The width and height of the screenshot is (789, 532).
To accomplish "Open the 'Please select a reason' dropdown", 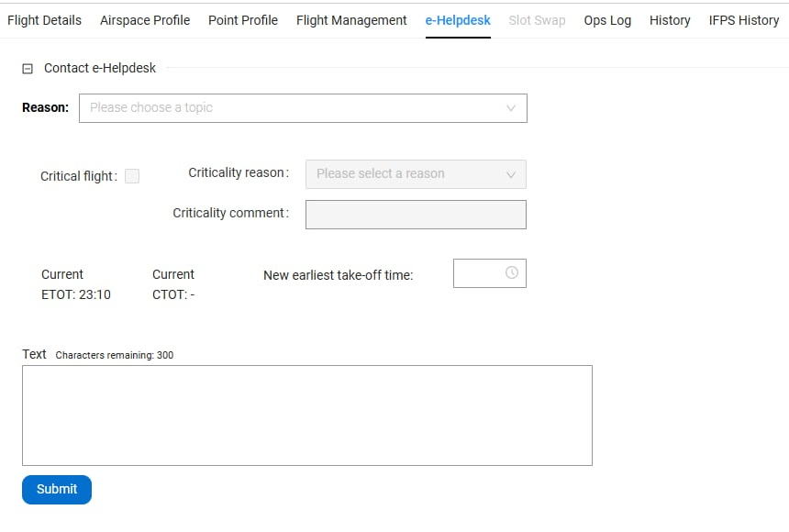I will [404, 174].
